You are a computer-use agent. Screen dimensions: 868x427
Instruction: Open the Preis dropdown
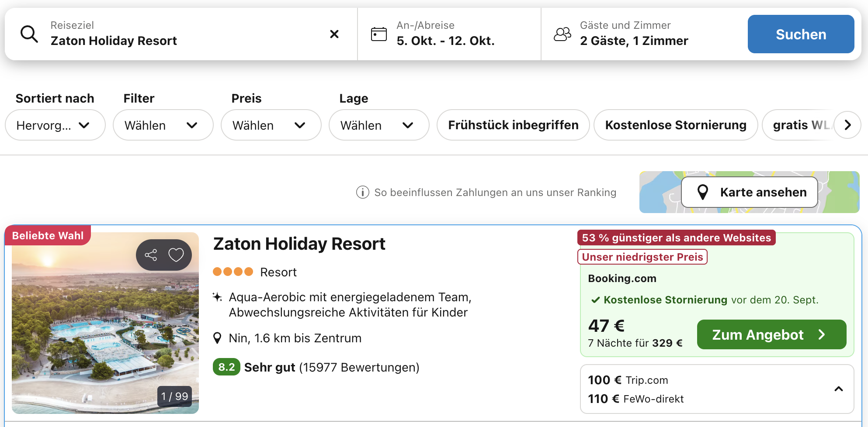coord(271,125)
